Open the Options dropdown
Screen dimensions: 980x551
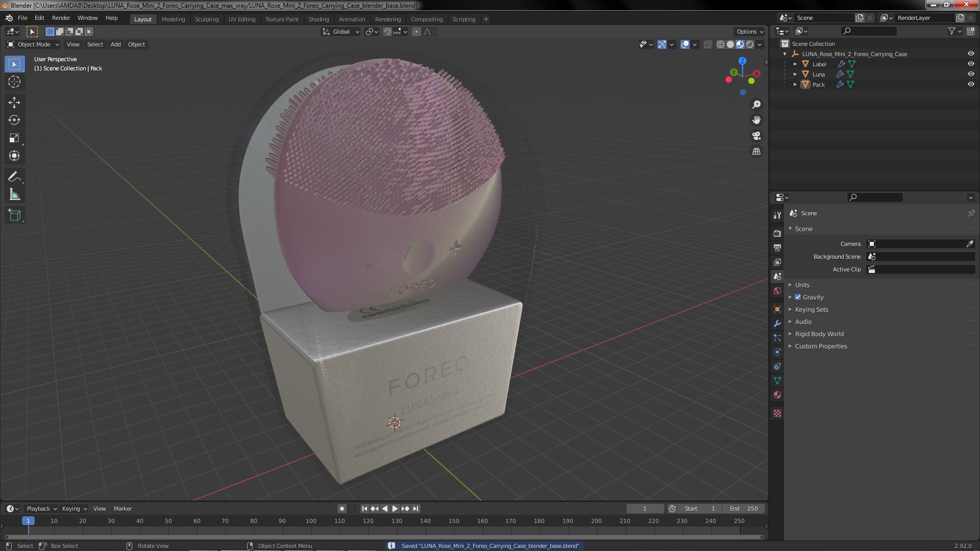coord(750,32)
